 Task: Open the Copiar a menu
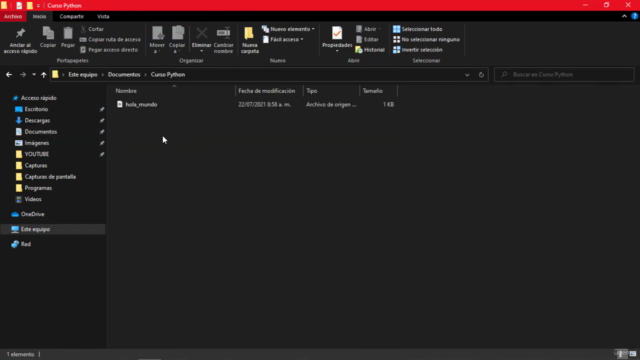pyautogui.click(x=177, y=40)
